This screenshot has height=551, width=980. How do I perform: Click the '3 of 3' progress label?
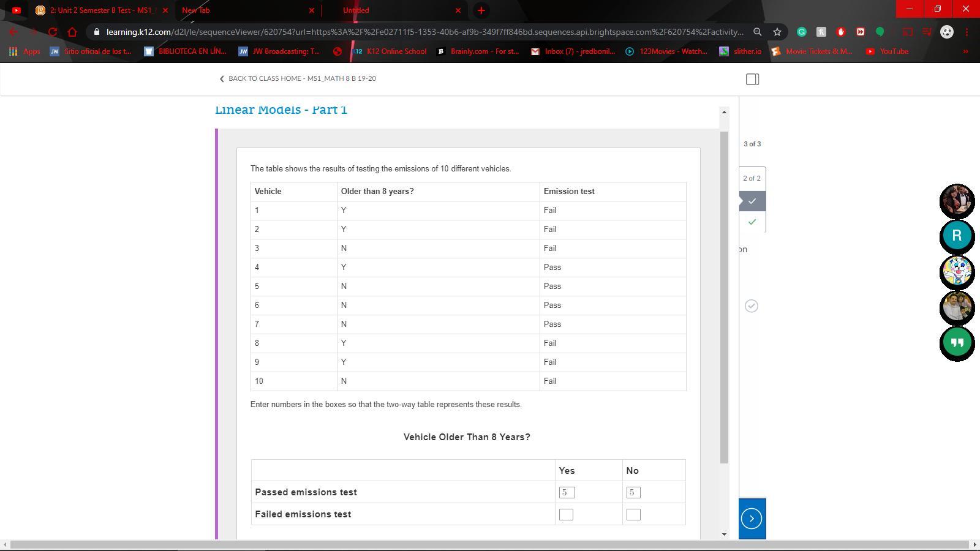752,144
